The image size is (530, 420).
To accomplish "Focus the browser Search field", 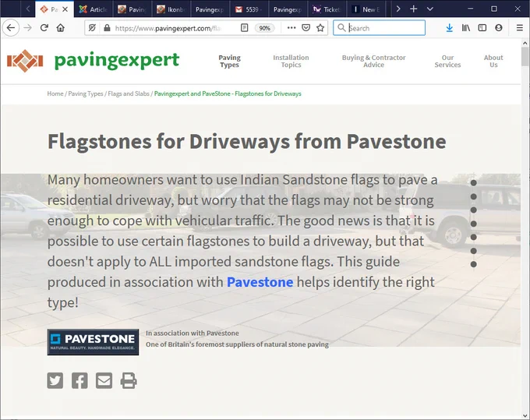I will tap(379, 28).
